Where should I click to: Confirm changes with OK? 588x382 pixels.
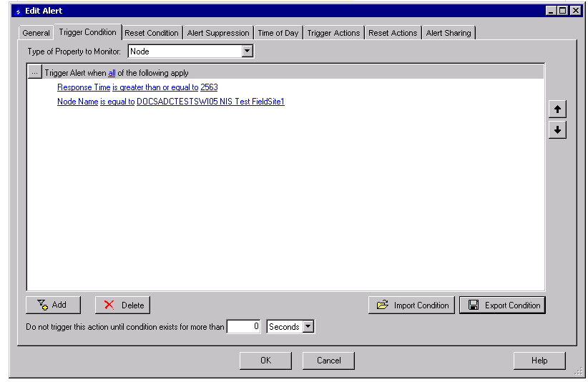[x=265, y=361]
